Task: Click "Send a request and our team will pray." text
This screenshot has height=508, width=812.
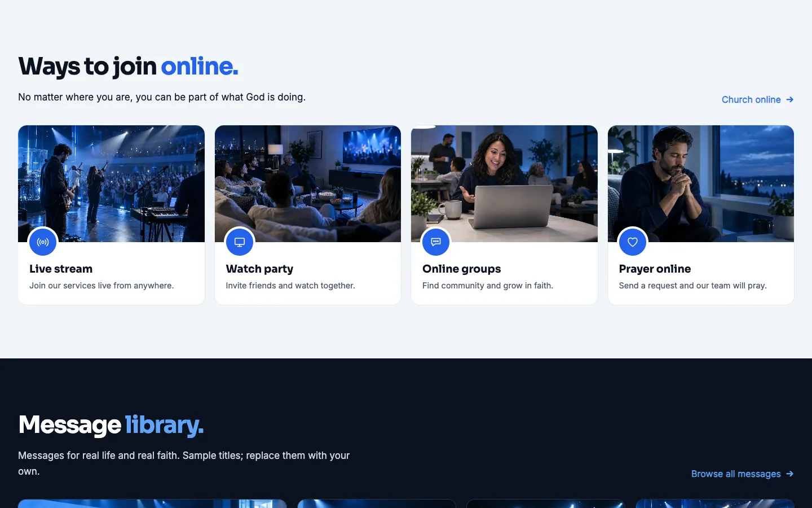Action: pyautogui.click(x=693, y=286)
